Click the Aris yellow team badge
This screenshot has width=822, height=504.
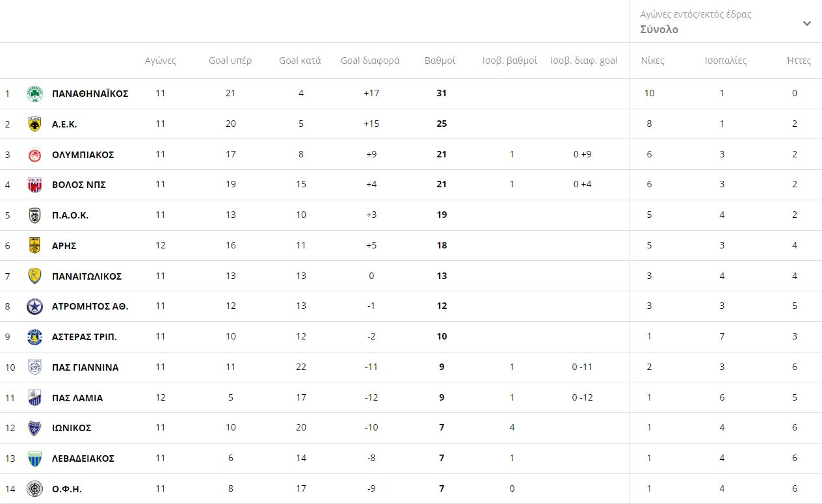34,246
